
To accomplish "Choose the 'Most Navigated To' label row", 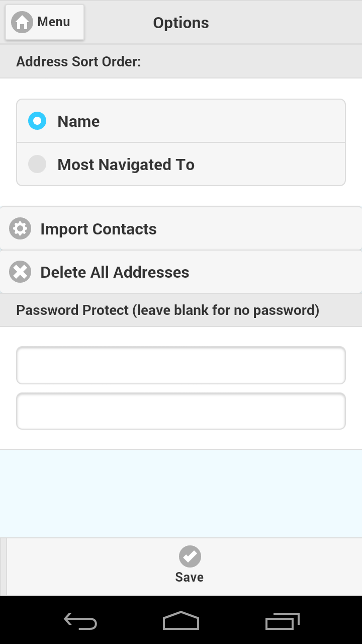I will pyautogui.click(x=181, y=165).
